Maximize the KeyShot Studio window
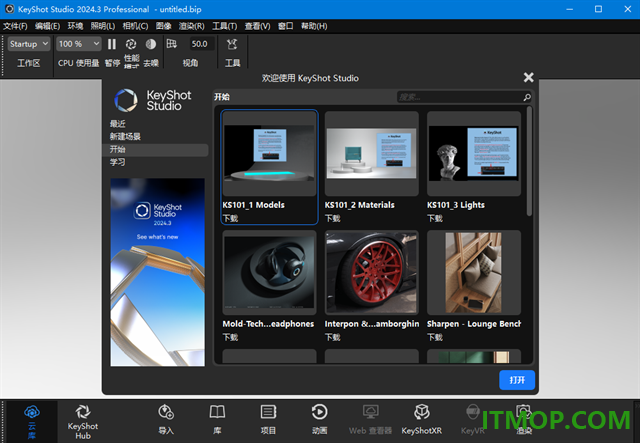This screenshot has width=640, height=443. (x=598, y=9)
